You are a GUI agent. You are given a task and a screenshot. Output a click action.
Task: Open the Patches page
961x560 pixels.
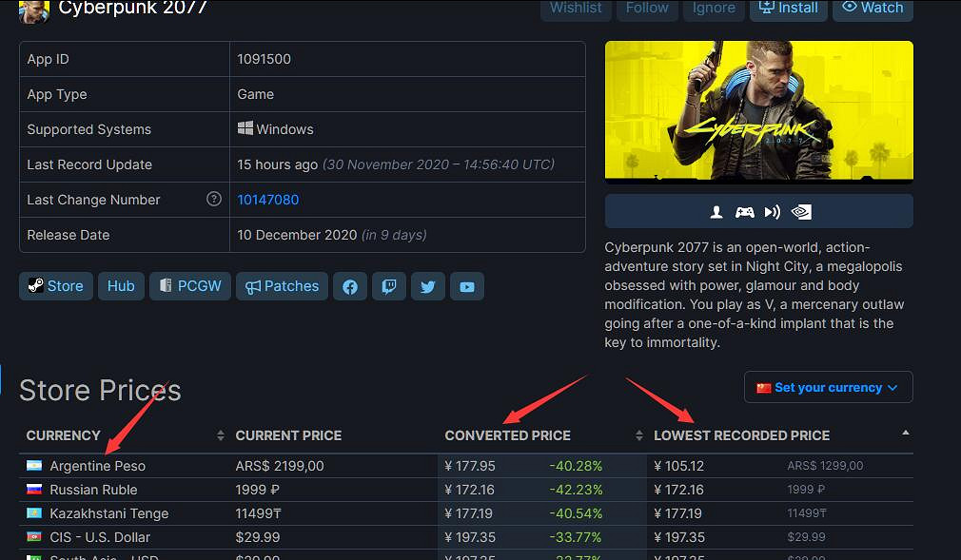(x=283, y=286)
